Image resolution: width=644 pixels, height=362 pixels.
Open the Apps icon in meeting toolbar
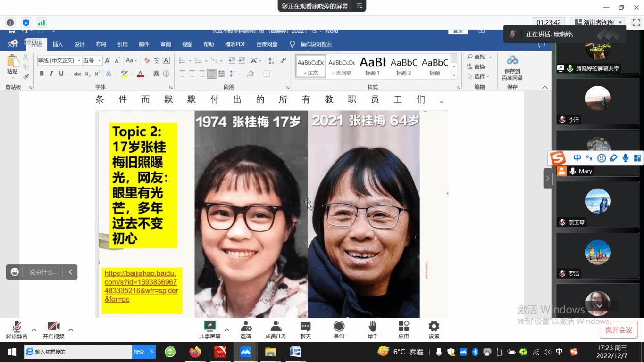point(403,326)
